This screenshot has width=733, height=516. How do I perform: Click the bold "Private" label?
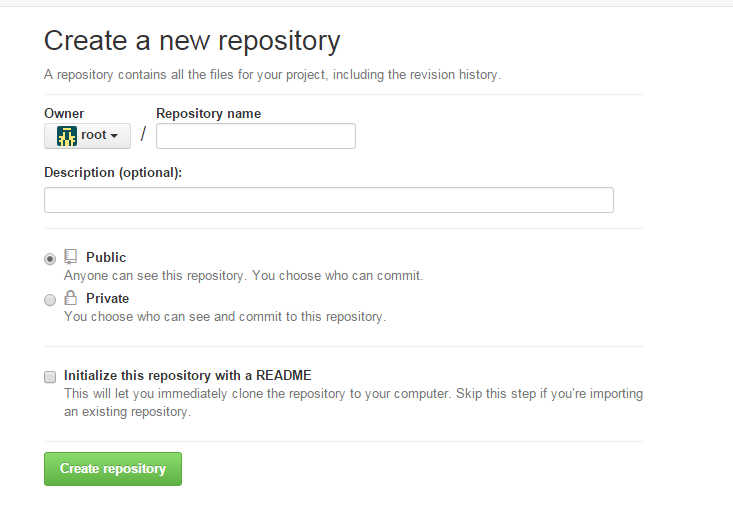tap(107, 298)
